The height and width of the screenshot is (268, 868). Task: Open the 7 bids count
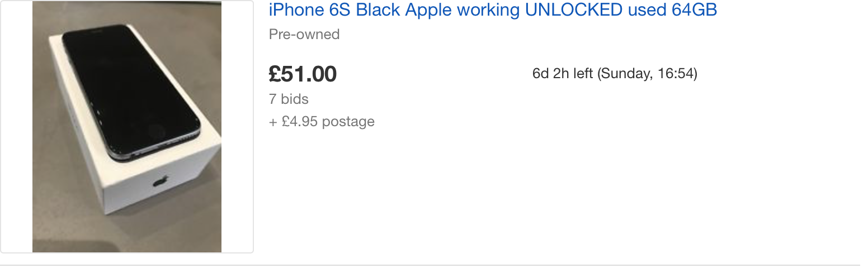[x=289, y=99]
